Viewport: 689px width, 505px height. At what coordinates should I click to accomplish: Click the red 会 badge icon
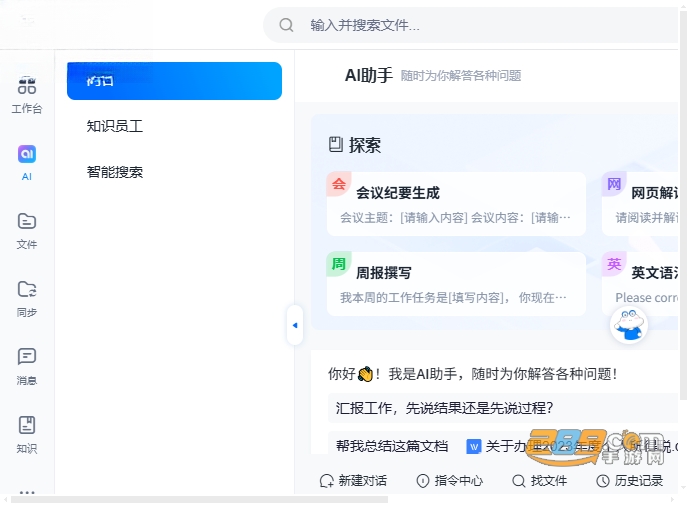point(338,184)
